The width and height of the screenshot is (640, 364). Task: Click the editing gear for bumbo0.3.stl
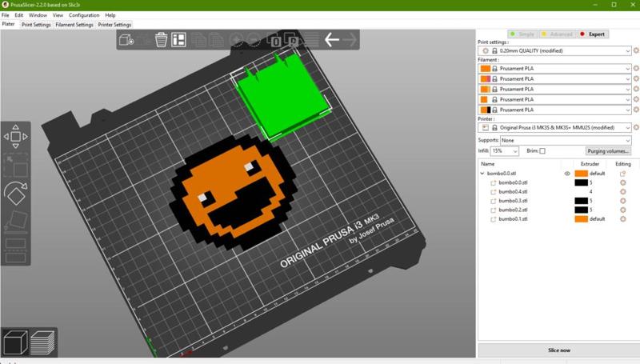pyautogui.click(x=623, y=200)
